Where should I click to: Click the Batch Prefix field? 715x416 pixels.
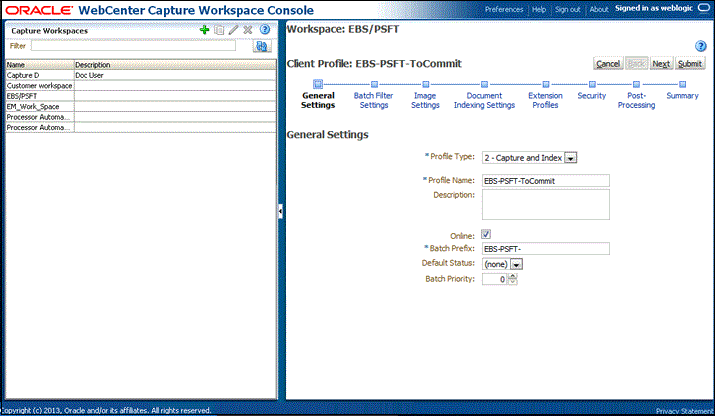(x=545, y=249)
